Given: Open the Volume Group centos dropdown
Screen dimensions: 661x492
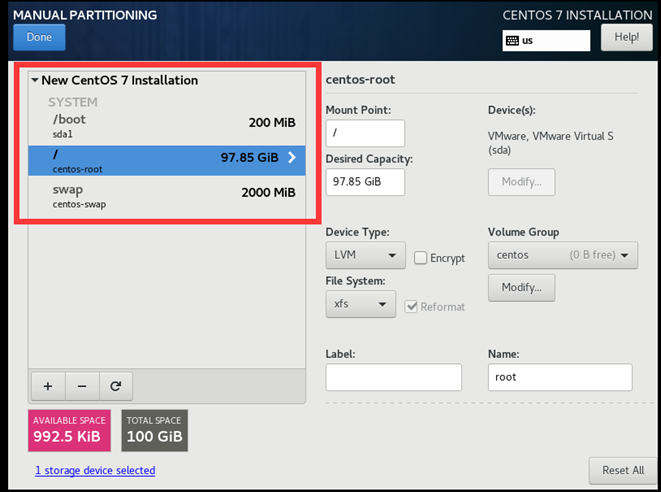Looking at the screenshot, I should pos(563,255).
